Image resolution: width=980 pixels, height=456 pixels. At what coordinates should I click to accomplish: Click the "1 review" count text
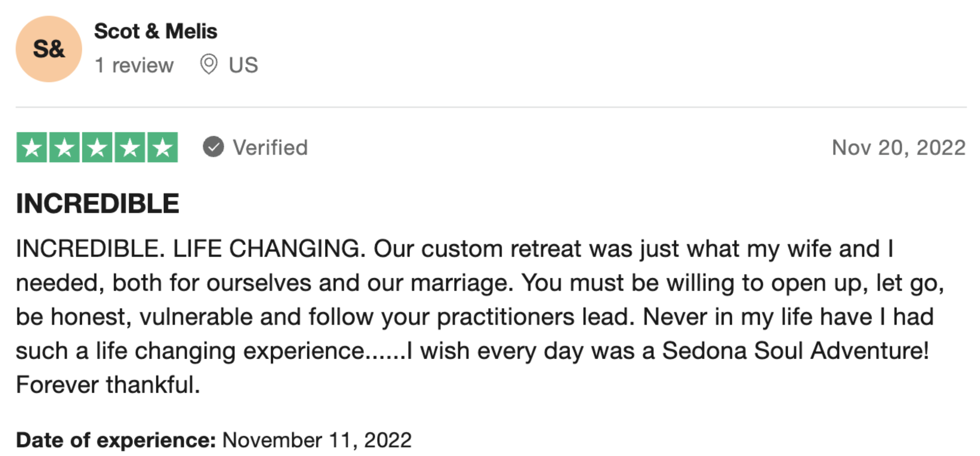point(134,65)
